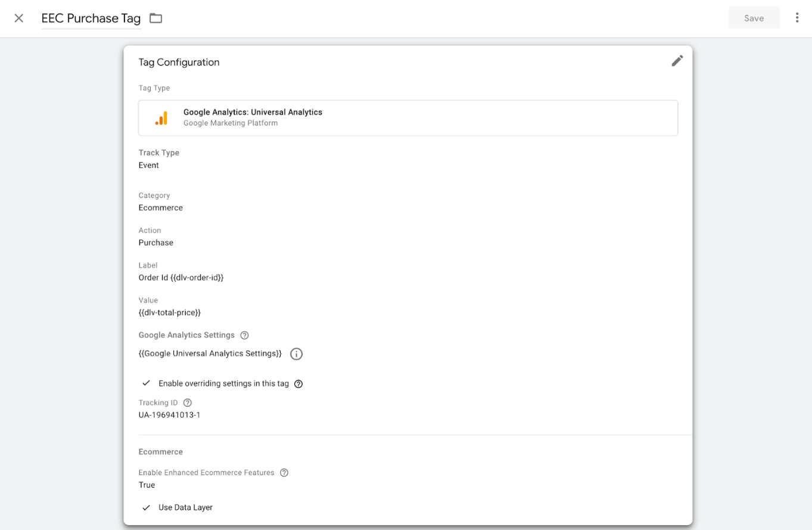
Task: Click the folder icon beside the tag name
Action: [155, 18]
